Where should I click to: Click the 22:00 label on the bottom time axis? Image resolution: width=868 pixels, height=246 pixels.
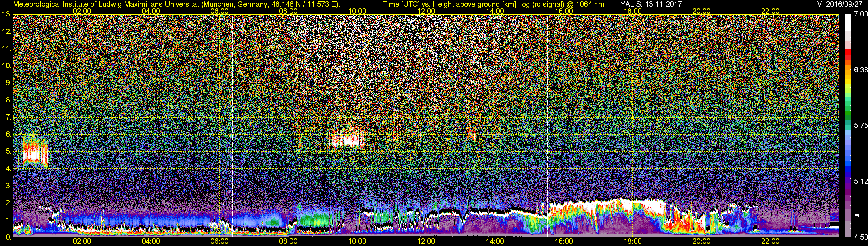770,242
